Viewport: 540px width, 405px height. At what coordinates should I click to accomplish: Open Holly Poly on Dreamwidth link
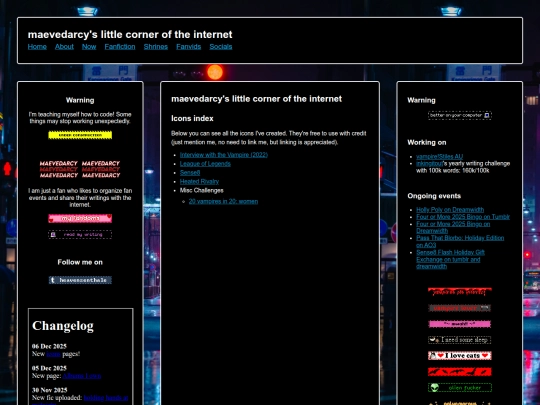tap(450, 210)
